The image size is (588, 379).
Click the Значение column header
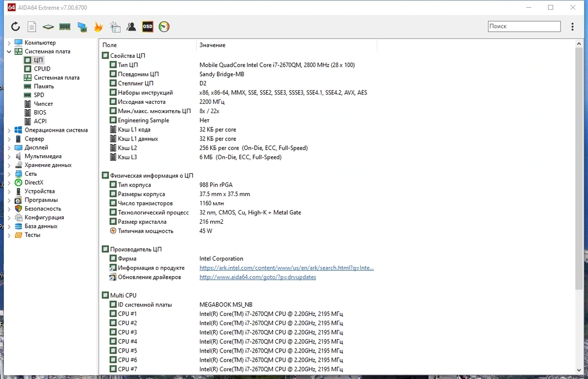coord(287,45)
